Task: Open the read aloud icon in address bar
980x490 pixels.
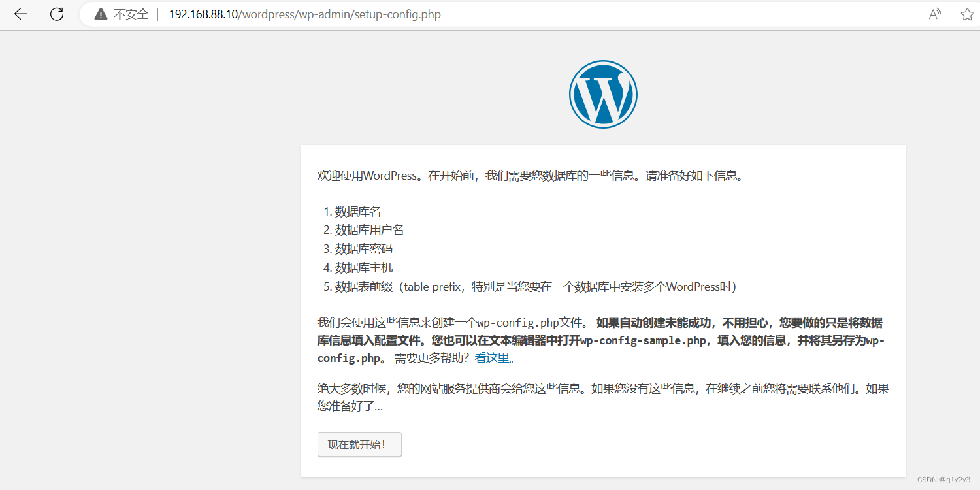Action: click(935, 14)
